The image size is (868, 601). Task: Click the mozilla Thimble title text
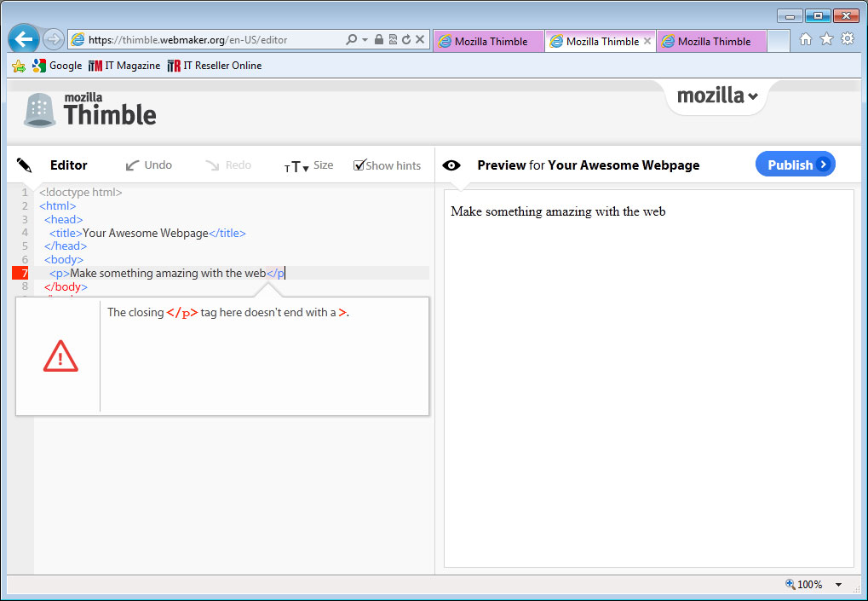pyautogui.click(x=110, y=110)
